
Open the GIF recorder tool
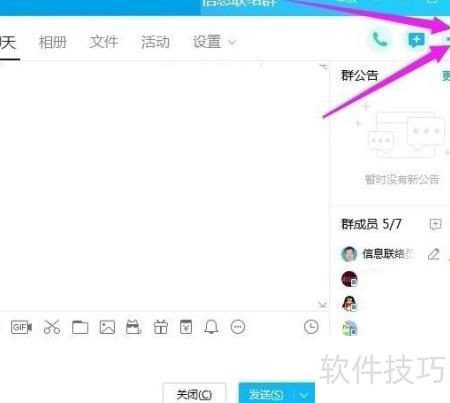coord(21,327)
